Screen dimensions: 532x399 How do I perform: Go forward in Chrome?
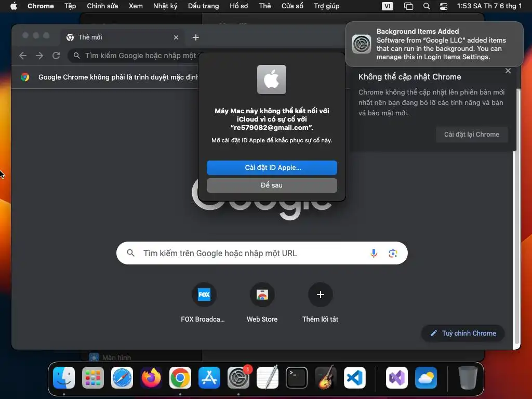pos(39,55)
